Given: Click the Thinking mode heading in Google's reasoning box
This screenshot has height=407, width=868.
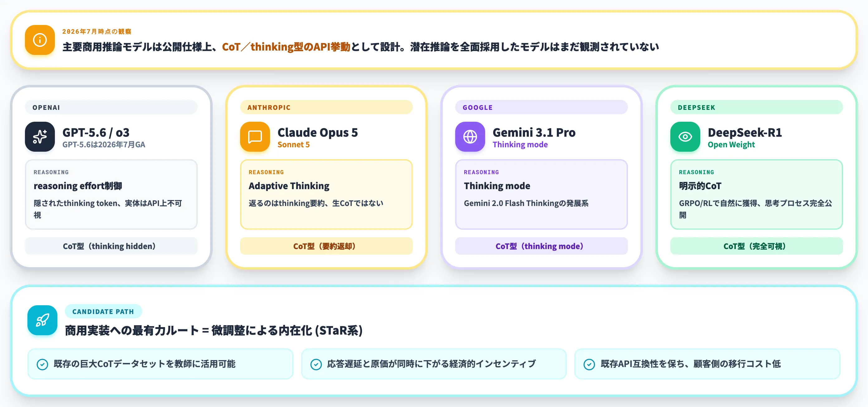Looking at the screenshot, I should (497, 186).
